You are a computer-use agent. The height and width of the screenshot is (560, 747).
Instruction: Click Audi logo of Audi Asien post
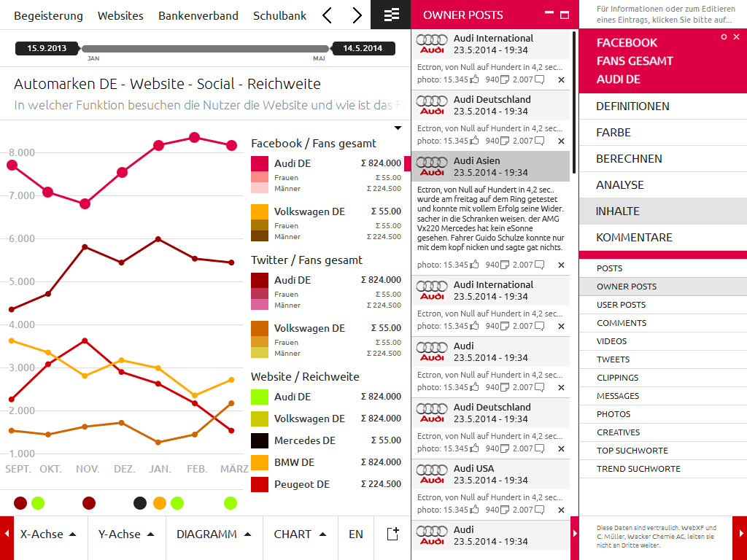tap(432, 166)
